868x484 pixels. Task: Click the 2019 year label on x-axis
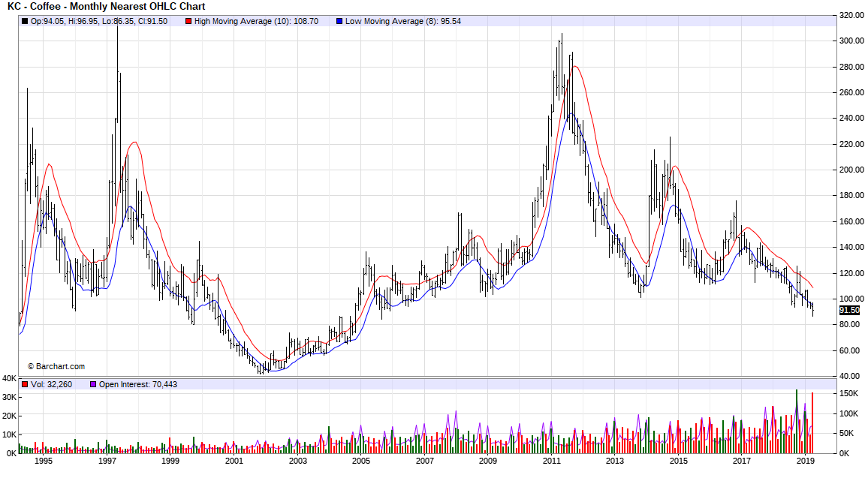[806, 461]
